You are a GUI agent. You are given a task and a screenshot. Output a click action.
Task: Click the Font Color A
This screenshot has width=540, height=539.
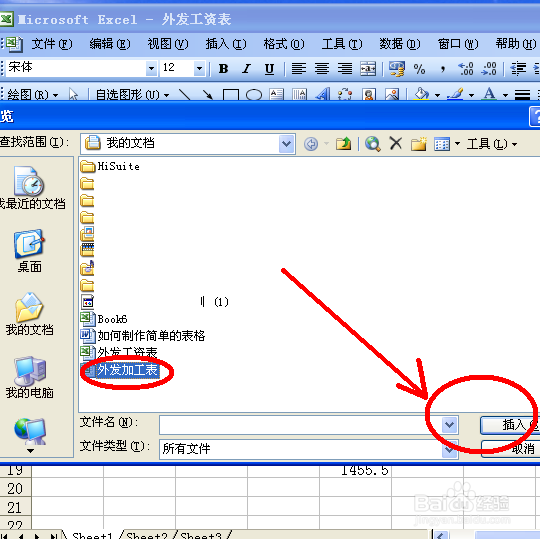(x=489, y=94)
